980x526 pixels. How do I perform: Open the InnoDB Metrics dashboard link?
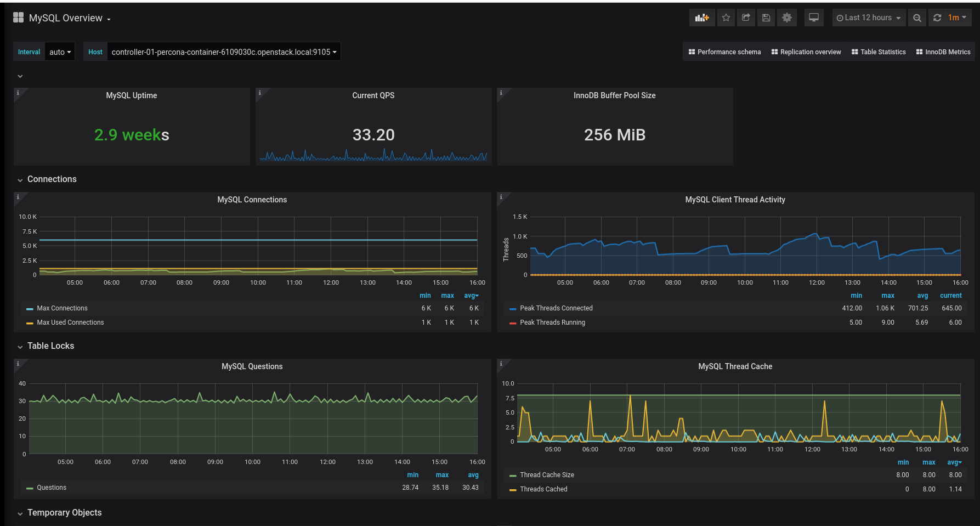943,52
